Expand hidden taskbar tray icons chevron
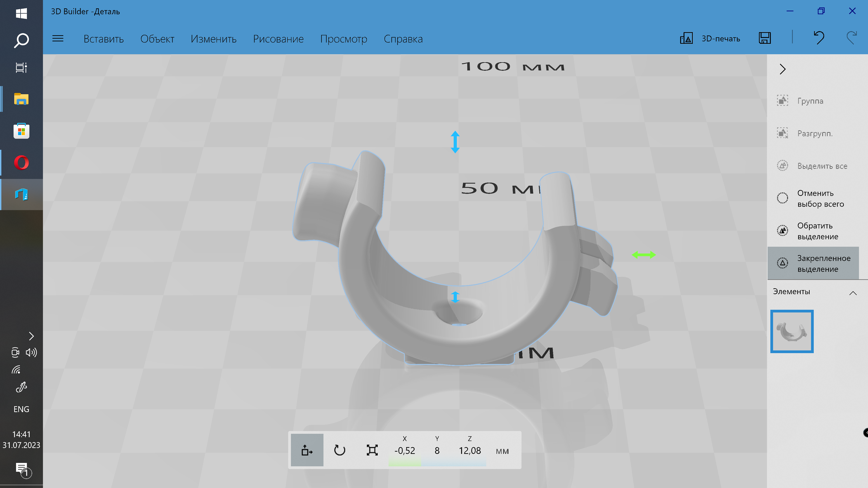This screenshot has height=488, width=868. [31, 336]
